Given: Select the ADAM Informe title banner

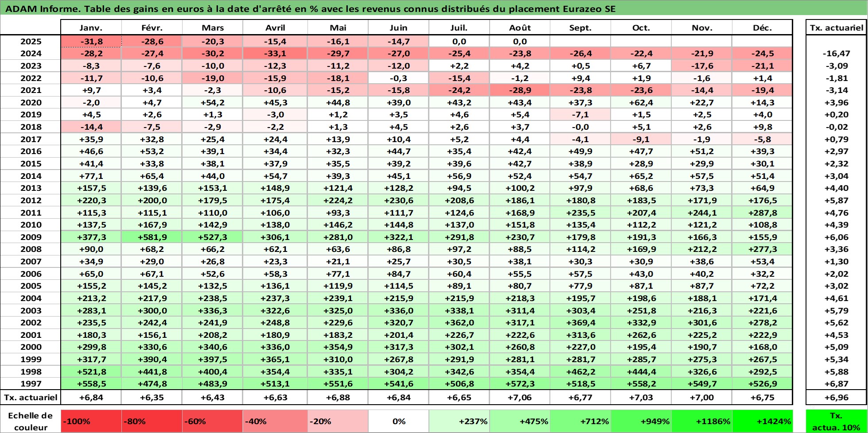Looking at the screenshot, I should pyautogui.click(x=434, y=9).
